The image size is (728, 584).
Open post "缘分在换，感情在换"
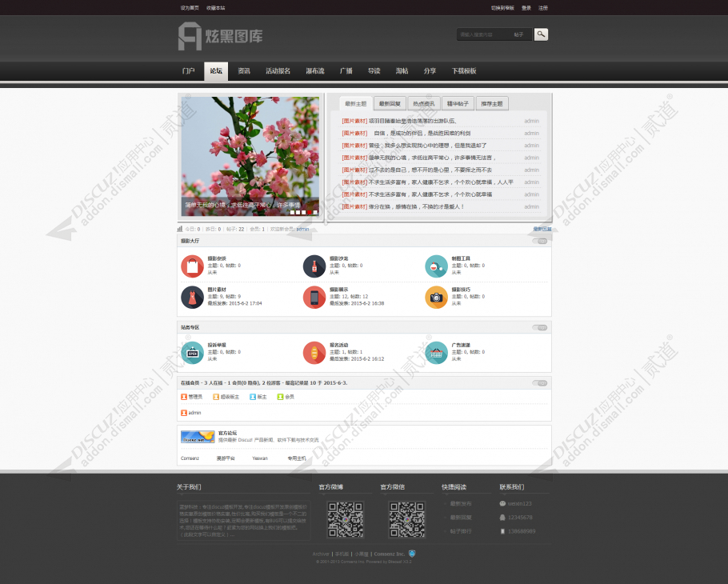click(416, 206)
